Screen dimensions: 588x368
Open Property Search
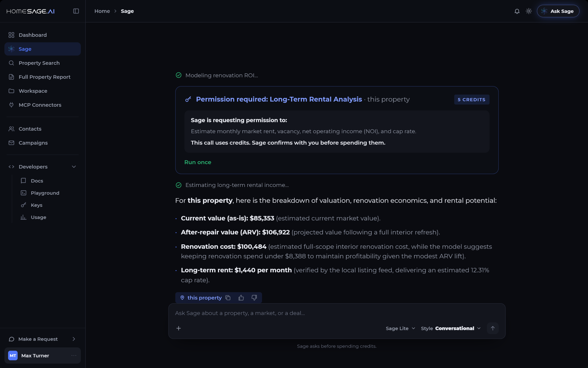click(x=43, y=63)
